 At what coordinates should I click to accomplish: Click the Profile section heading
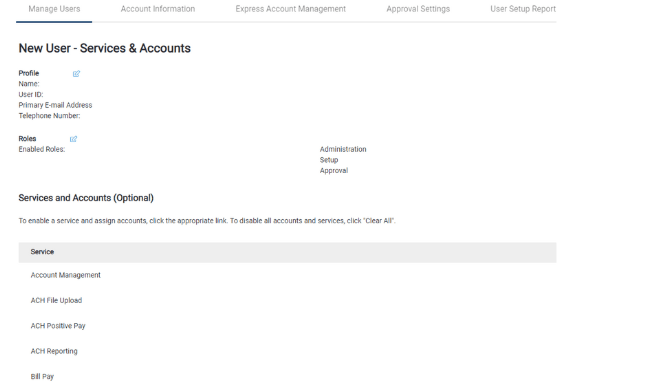pyautogui.click(x=29, y=73)
